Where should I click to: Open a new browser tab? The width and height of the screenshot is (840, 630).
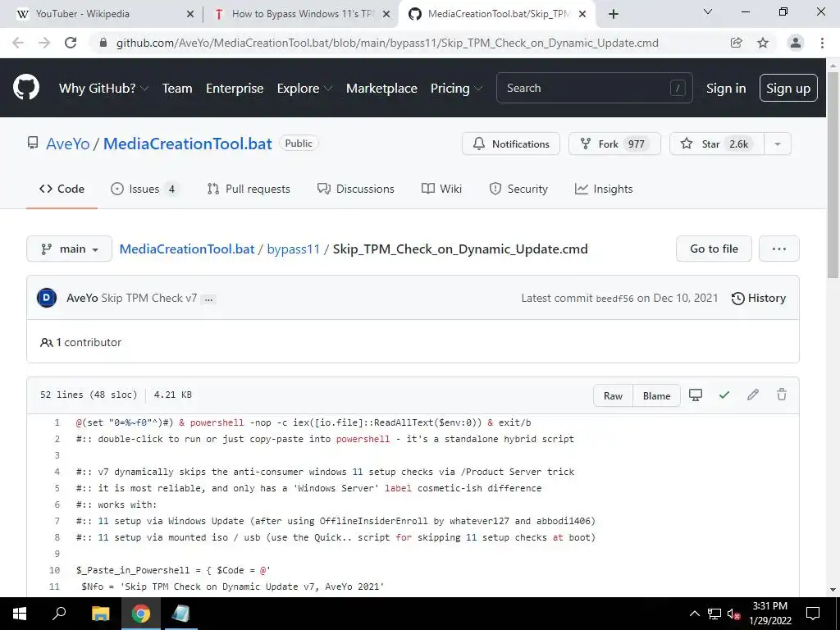pyautogui.click(x=614, y=14)
